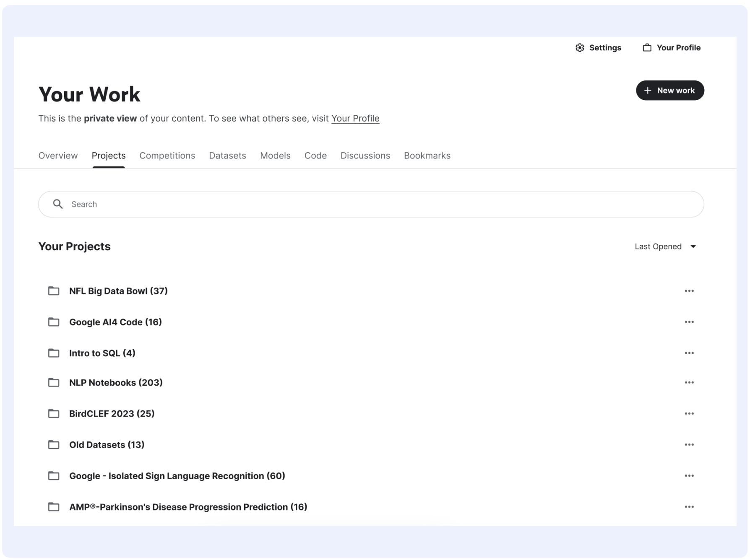
Task: Open BirdCLEF 2023 (25) project
Action: 112,414
